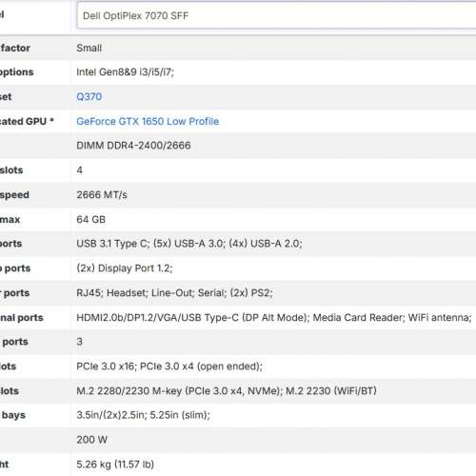476x476 pixels.
Task: Click the 'factor' row label
Action: point(15,48)
